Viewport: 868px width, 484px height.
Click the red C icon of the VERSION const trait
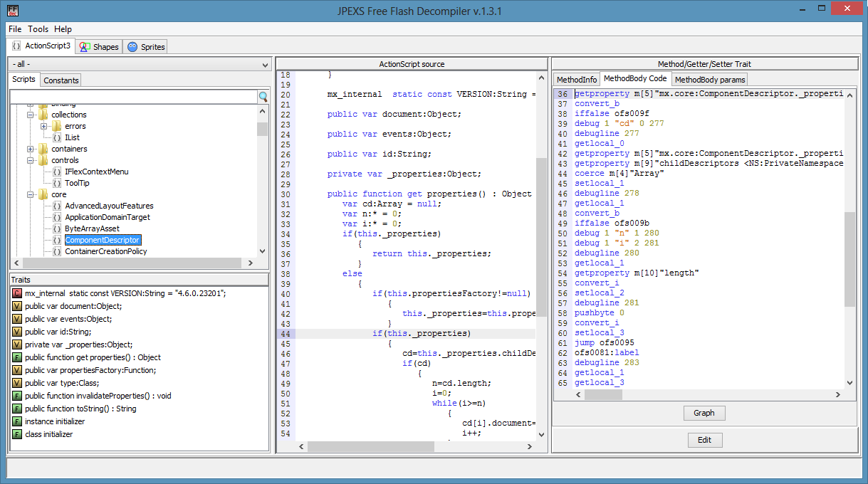coord(17,293)
